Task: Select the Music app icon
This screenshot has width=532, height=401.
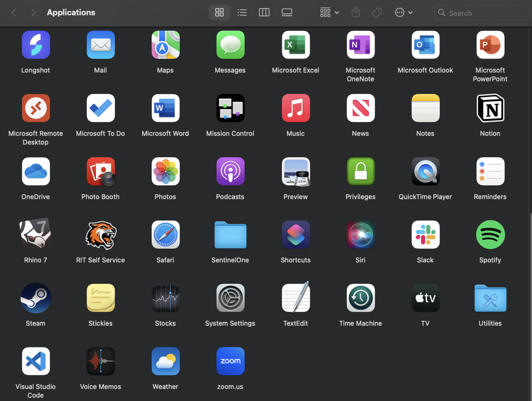Action: 295,108
